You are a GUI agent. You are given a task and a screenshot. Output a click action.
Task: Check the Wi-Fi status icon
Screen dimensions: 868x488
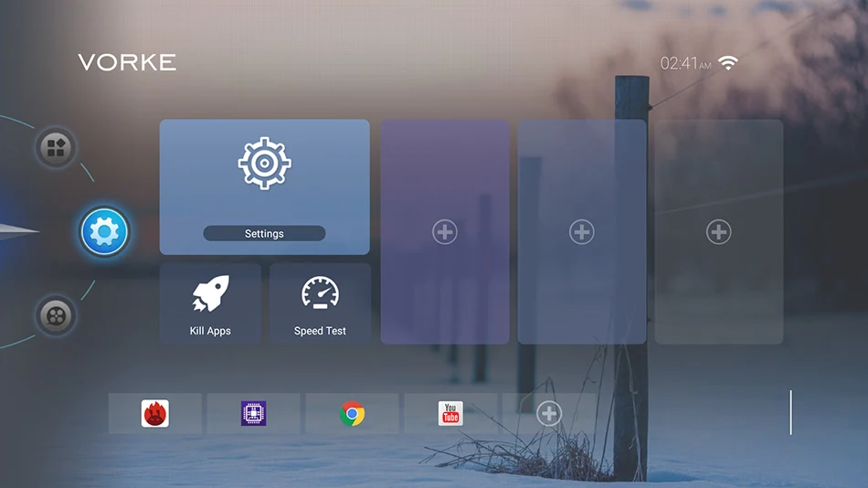click(728, 63)
